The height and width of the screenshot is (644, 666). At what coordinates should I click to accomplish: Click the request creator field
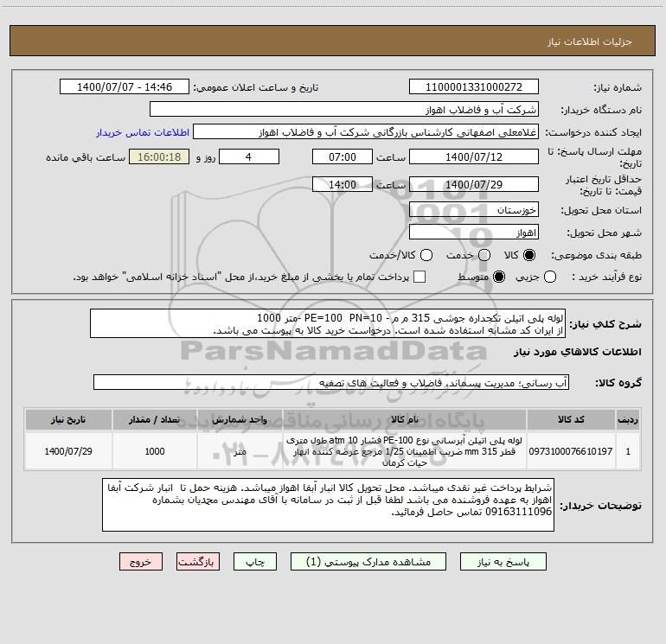tap(366, 132)
